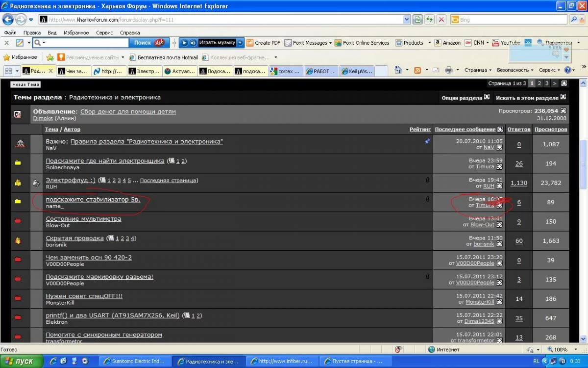The height and width of the screenshot is (368, 588).
Task: Open Бесплатная почта Hotmail favorites link
Action: pyautogui.click(x=164, y=57)
